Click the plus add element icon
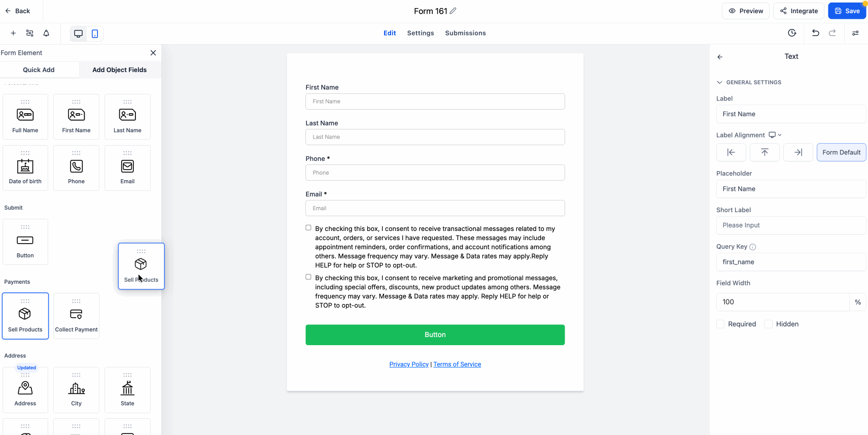 point(13,34)
